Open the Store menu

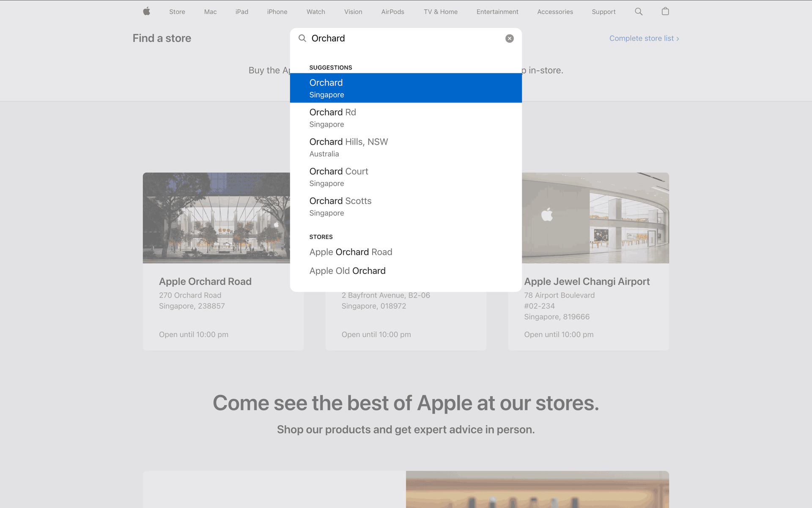177,12
